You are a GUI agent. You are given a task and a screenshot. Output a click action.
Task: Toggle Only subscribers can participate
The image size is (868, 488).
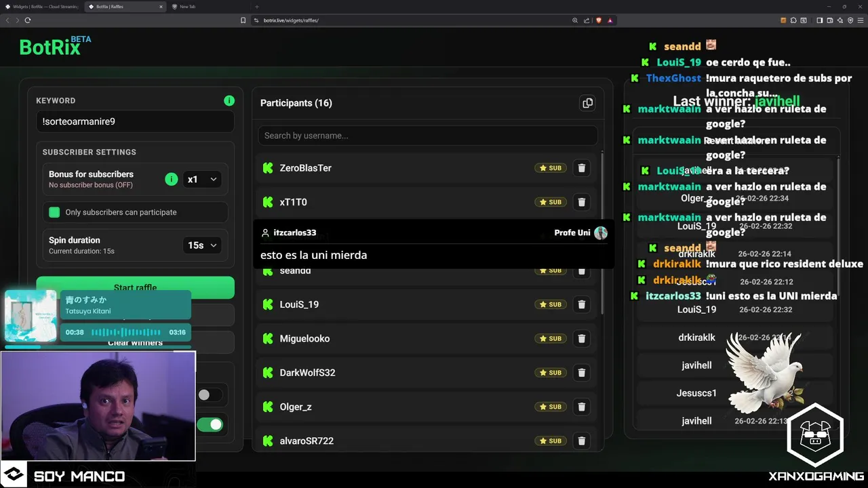point(54,212)
